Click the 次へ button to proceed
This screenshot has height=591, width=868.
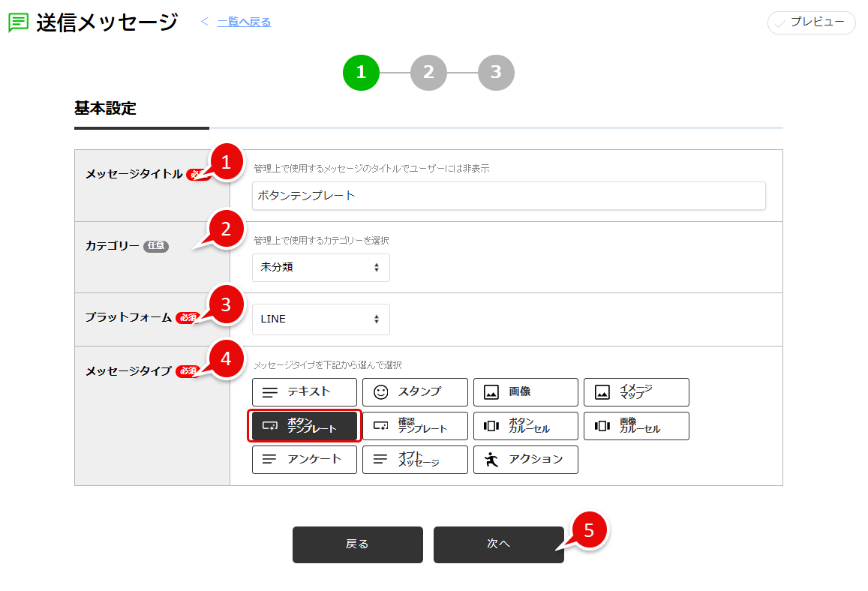[x=498, y=544]
